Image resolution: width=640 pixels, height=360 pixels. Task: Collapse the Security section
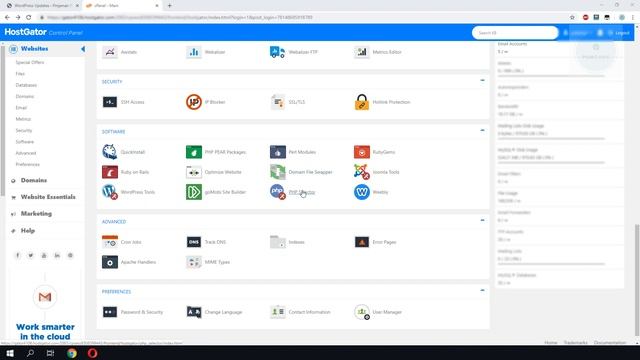(482, 80)
